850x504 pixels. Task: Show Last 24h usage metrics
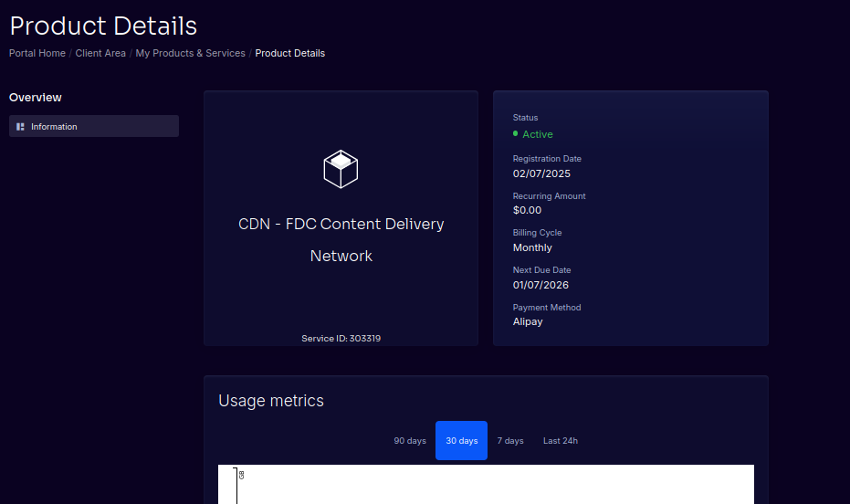560,441
